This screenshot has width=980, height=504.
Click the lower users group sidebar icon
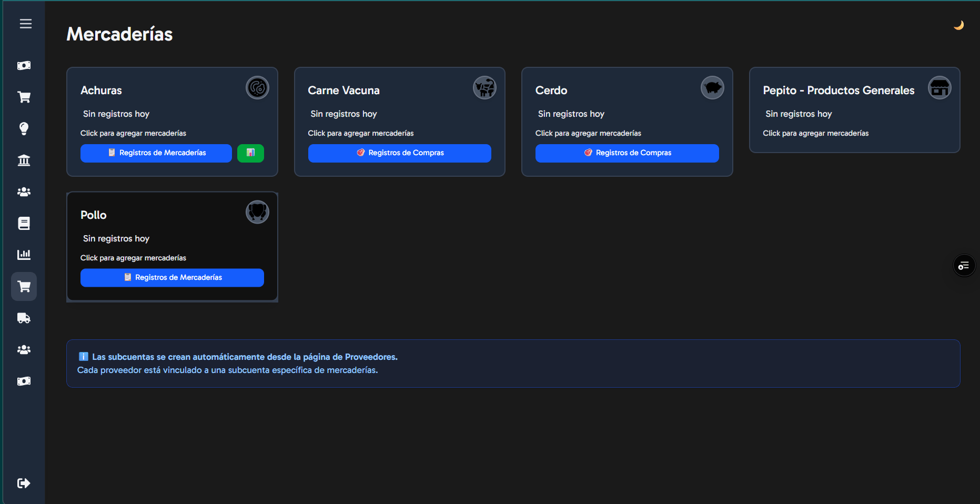coord(24,350)
